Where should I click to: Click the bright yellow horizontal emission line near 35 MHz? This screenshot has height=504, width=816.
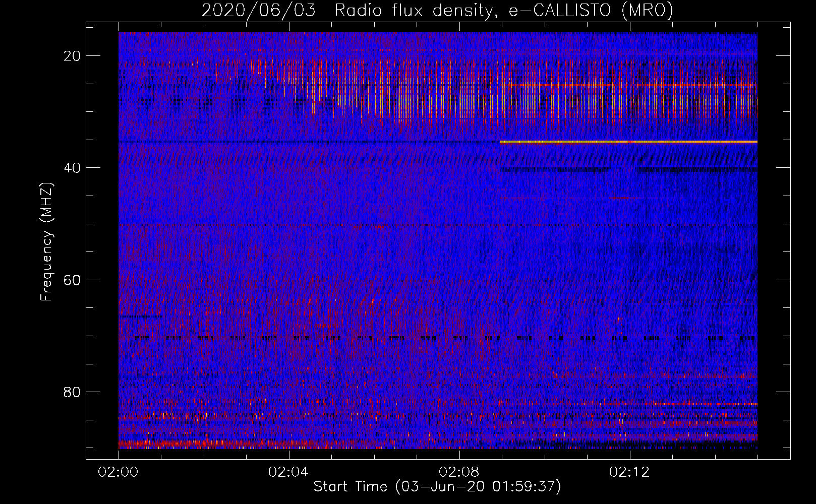pos(628,142)
